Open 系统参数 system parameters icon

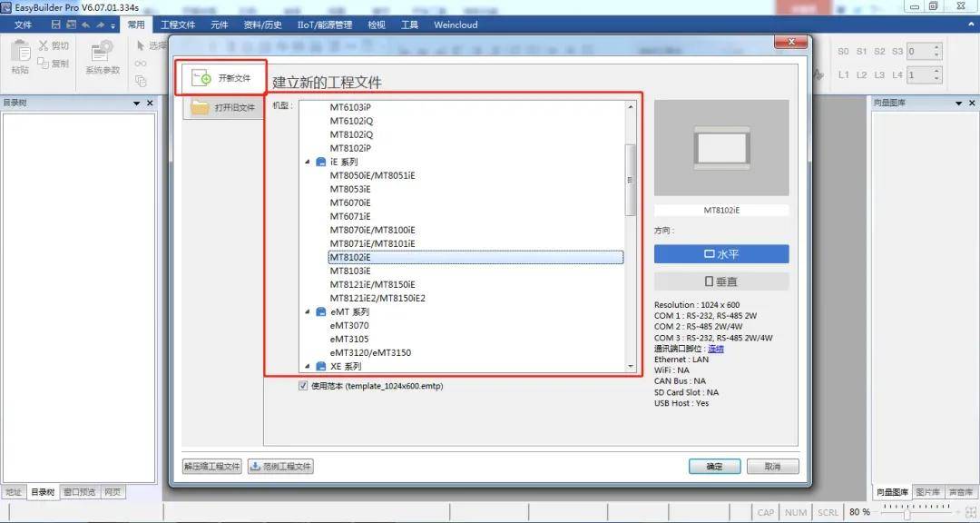102,51
